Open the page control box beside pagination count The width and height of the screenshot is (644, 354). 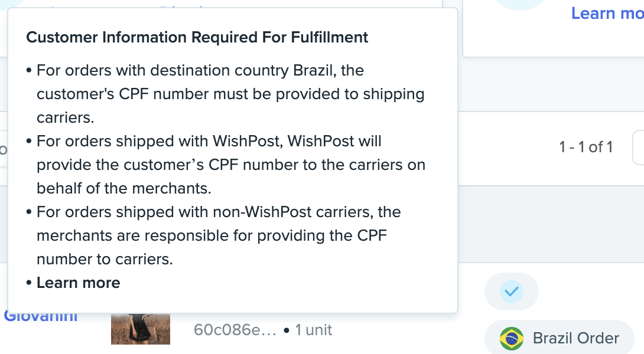638,147
